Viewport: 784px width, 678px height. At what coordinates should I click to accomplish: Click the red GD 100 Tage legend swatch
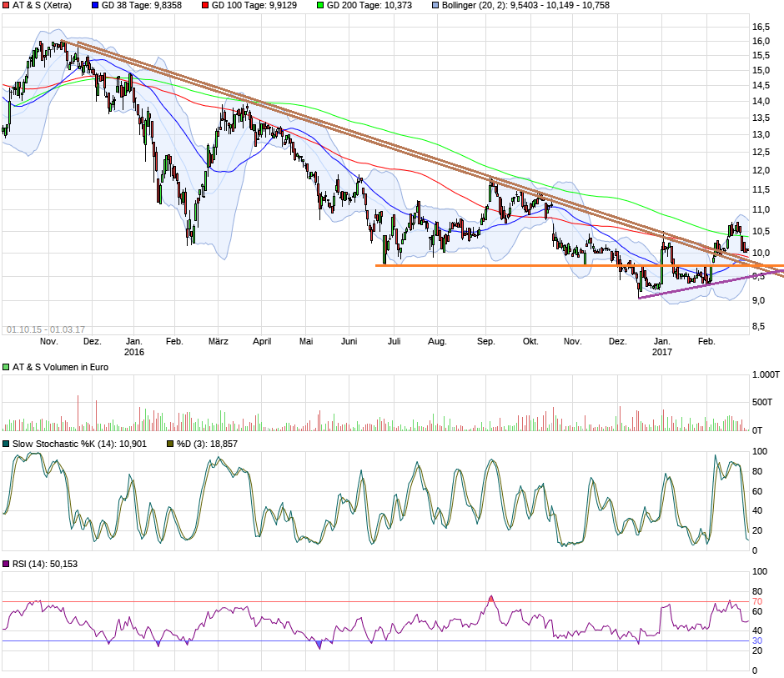(205, 6)
